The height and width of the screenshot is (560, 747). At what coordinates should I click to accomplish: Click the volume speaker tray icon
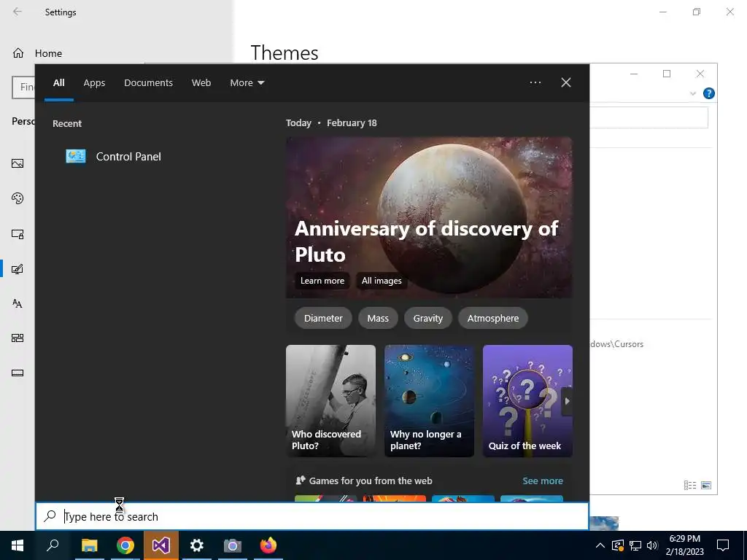coord(652,545)
